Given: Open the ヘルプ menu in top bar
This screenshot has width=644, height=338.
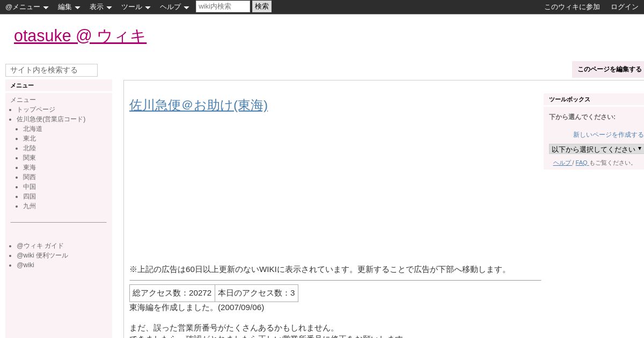Looking at the screenshot, I should pos(174,7).
